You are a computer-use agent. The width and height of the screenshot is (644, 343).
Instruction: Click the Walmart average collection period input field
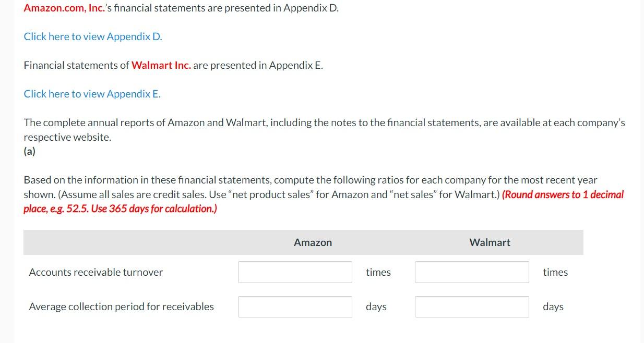coord(471,307)
